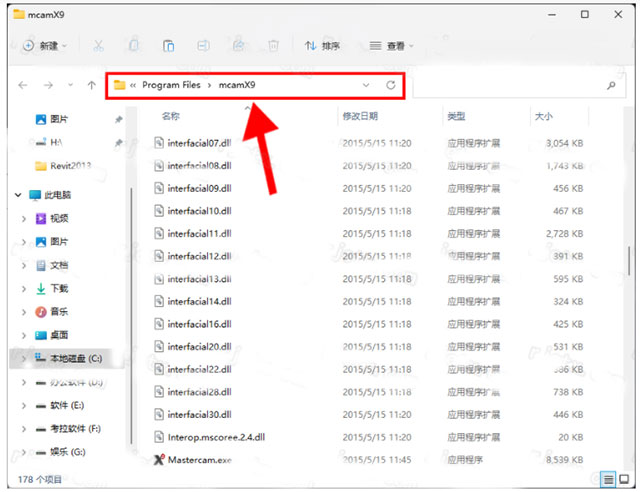Click the Copy icon in toolbar

133,46
